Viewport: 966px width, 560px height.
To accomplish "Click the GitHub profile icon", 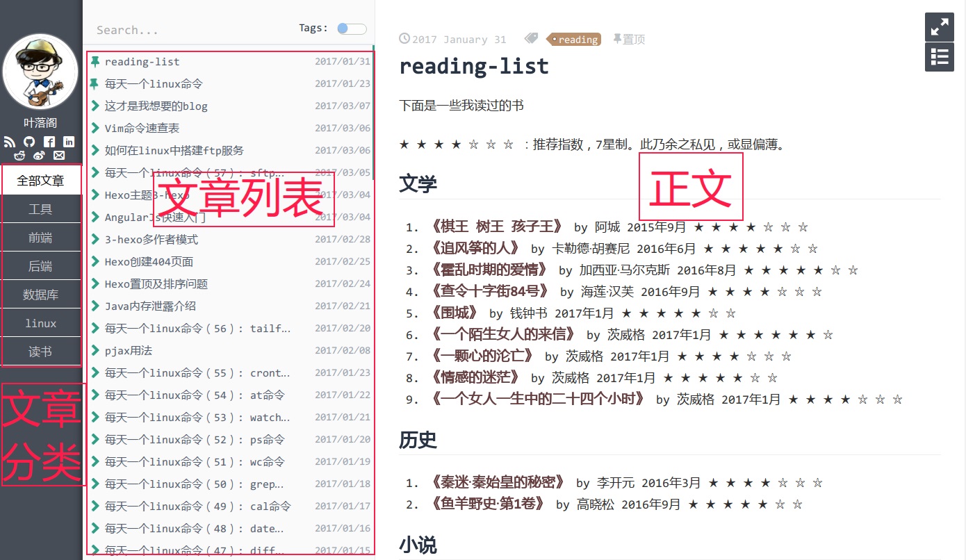I will (x=28, y=142).
